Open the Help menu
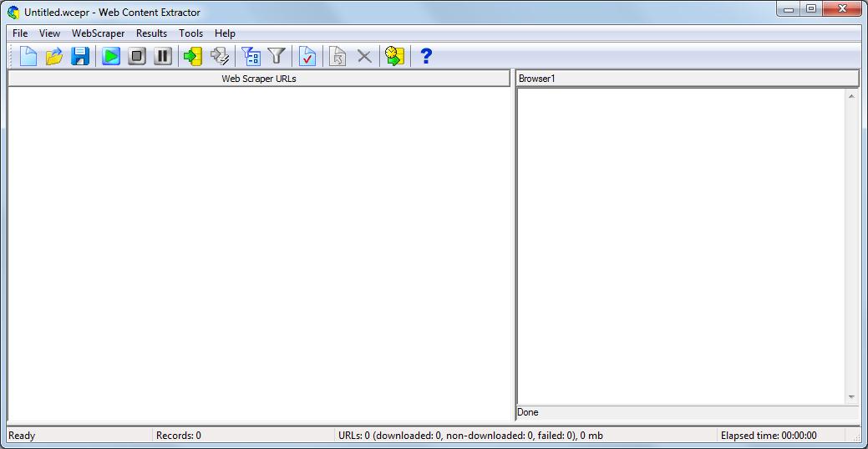The image size is (868, 449). pos(225,33)
